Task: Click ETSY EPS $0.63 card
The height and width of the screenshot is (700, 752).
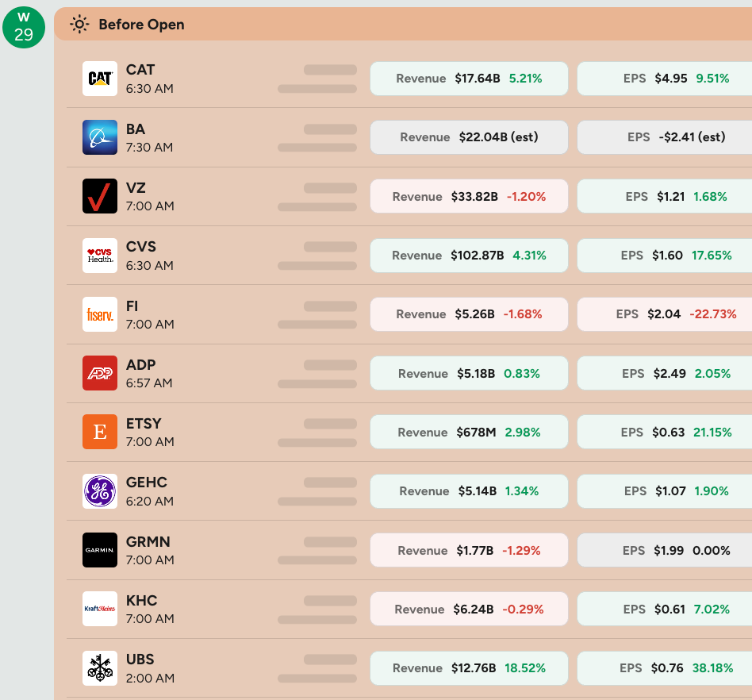Action: 665,433
